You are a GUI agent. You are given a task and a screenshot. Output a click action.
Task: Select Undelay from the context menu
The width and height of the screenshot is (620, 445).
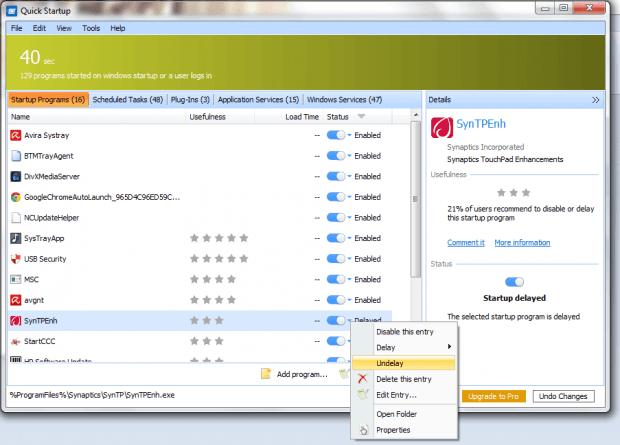[x=403, y=363]
